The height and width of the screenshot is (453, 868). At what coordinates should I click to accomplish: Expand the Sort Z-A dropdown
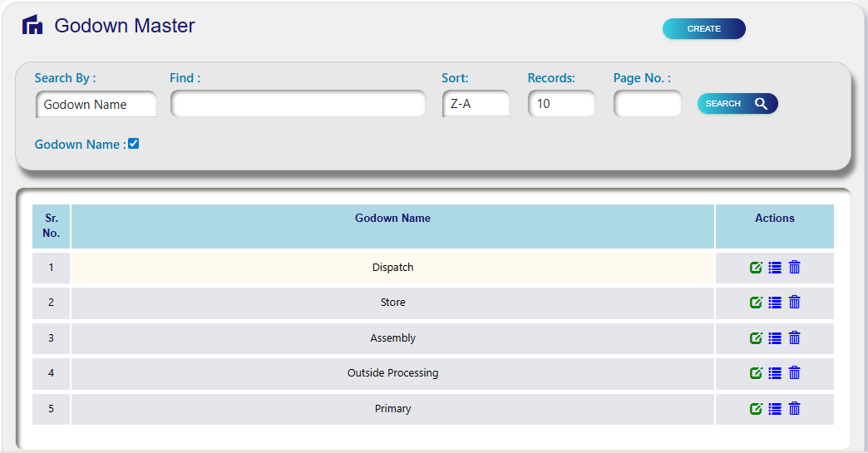476,104
